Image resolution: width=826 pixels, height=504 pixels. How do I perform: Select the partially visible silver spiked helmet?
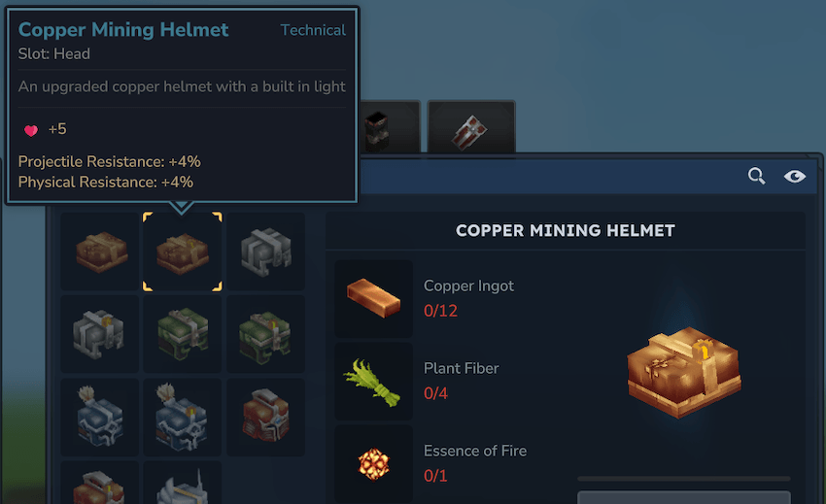pyautogui.click(x=183, y=483)
